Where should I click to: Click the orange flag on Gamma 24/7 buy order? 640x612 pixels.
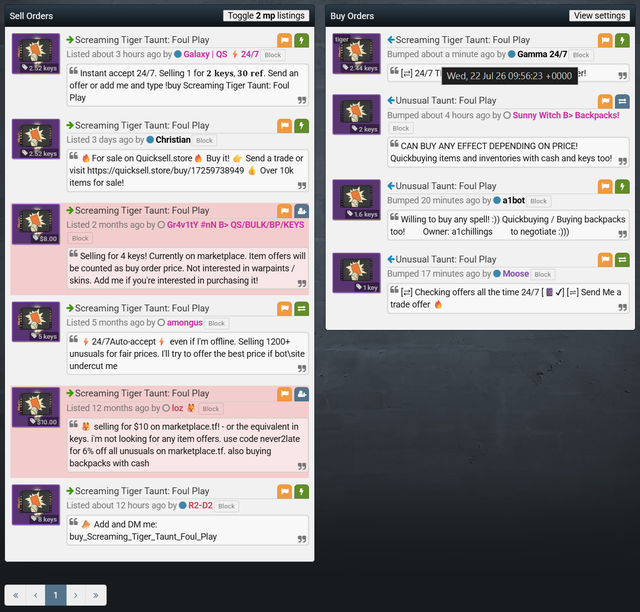pyautogui.click(x=605, y=40)
